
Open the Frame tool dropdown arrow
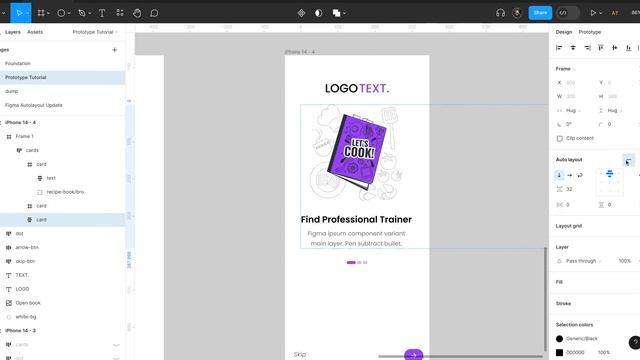pyautogui.click(x=49, y=13)
